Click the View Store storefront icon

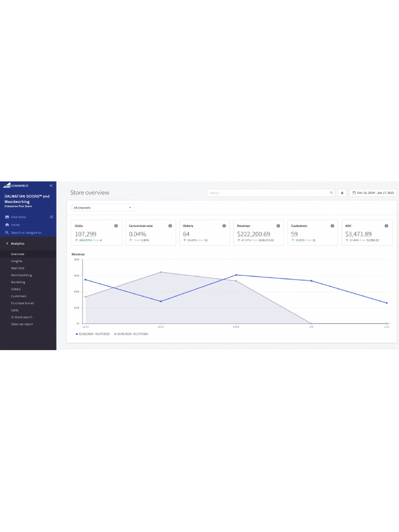pos(7,217)
